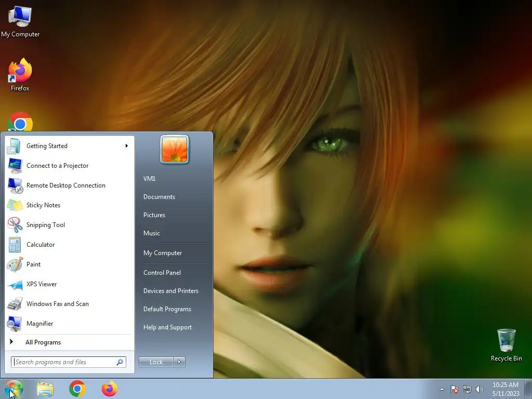This screenshot has width=532, height=399.
Task: Click the search magnifier icon in Start menu
Action: (x=120, y=362)
